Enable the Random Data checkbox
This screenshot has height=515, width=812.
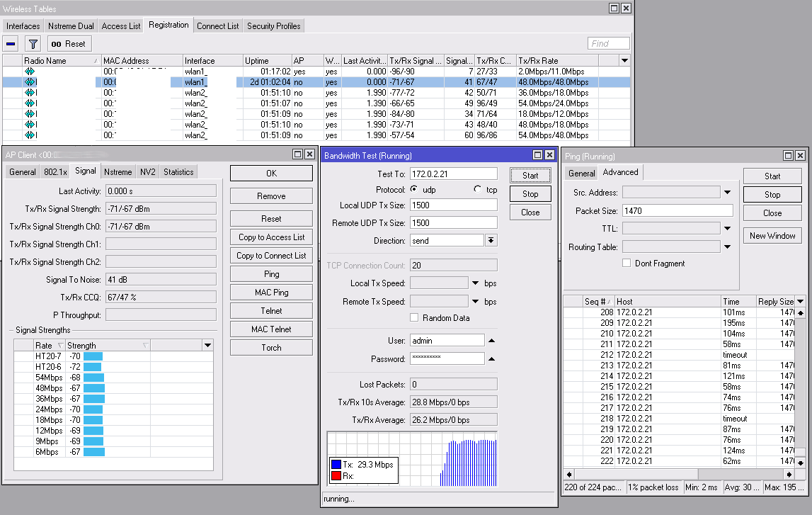click(414, 318)
